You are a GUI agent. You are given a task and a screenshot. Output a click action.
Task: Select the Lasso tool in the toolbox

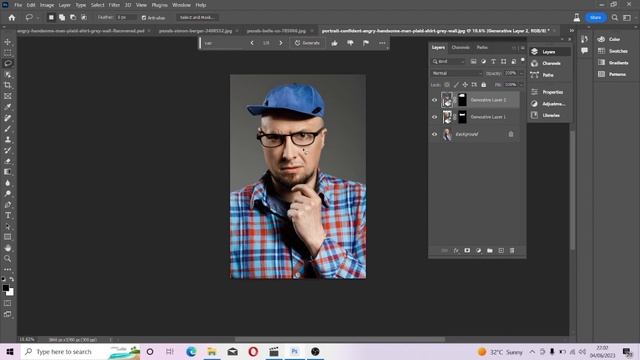pyautogui.click(x=8, y=63)
